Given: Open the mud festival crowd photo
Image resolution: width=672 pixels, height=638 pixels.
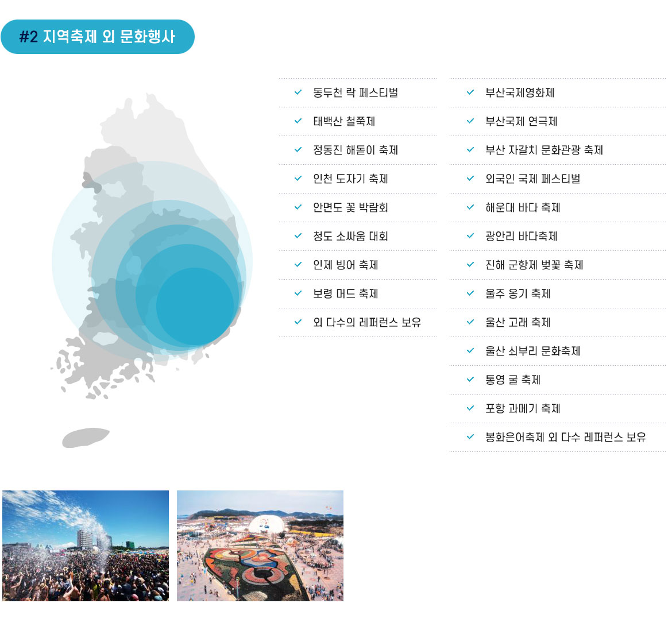Looking at the screenshot, I should [86, 546].
